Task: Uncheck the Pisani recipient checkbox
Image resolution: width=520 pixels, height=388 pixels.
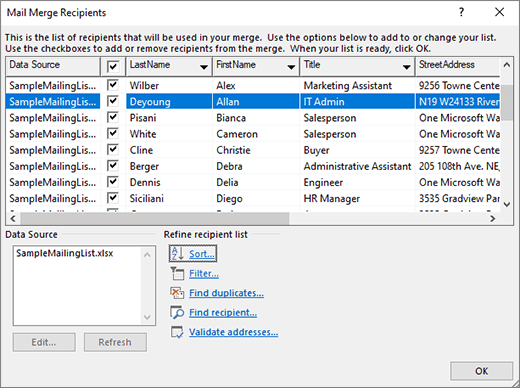Action: [x=113, y=117]
